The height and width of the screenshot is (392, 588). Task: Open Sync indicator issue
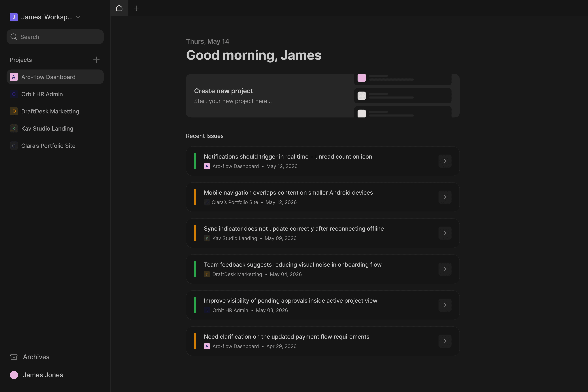coord(322,233)
